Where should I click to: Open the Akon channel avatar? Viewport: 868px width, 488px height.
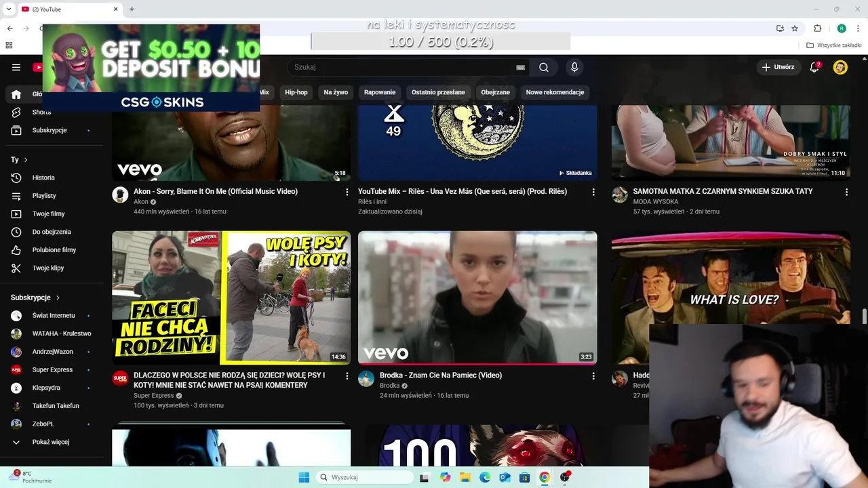click(x=120, y=195)
